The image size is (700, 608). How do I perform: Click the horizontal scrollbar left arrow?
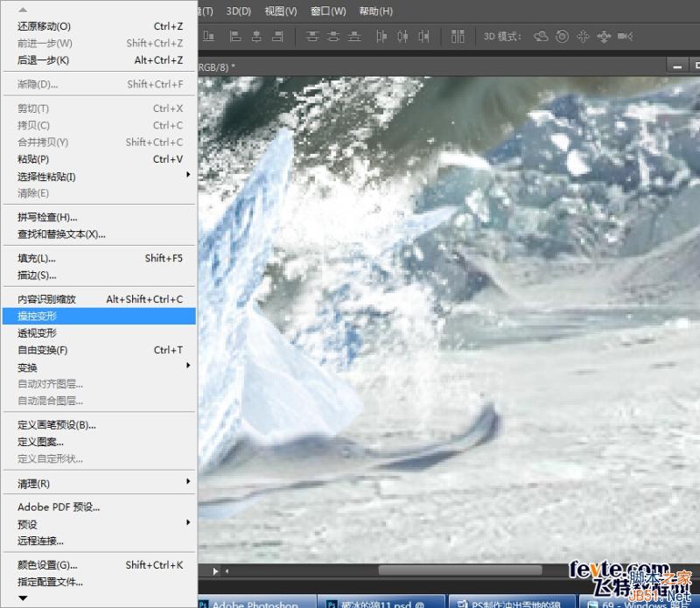227,571
